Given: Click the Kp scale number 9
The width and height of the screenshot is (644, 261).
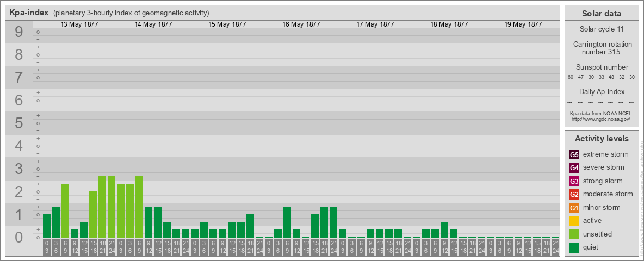Looking at the screenshot, I should tap(18, 32).
